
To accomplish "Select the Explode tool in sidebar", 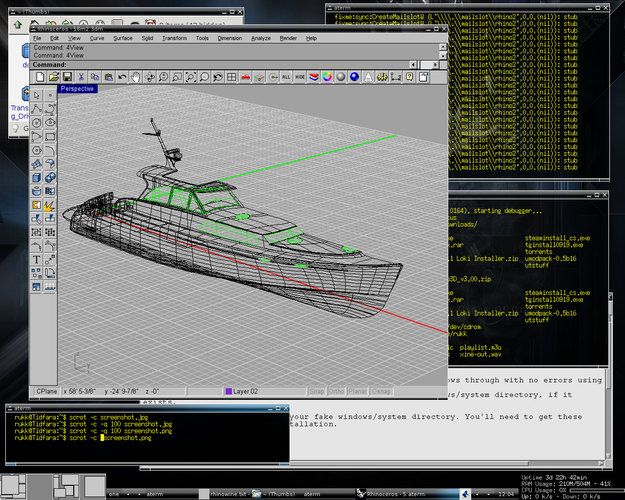I will click(x=50, y=205).
